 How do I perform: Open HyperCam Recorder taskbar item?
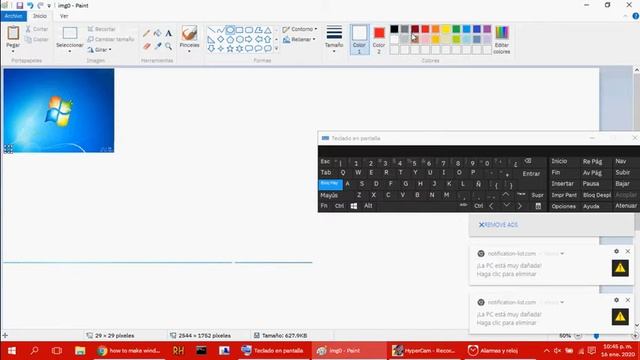[x=424, y=350]
